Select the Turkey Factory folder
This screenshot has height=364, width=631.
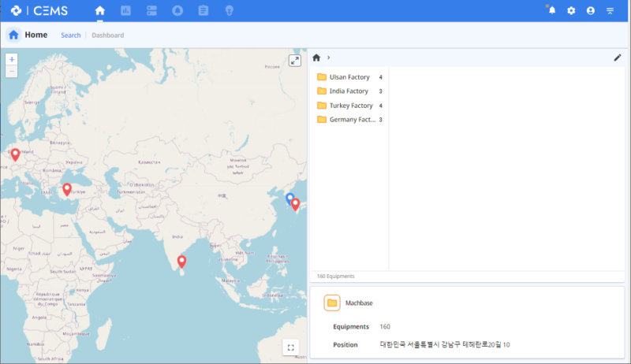[x=350, y=106]
